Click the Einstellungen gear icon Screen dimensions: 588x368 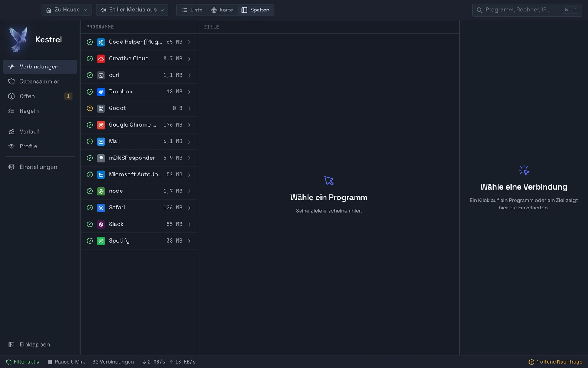[12, 167]
